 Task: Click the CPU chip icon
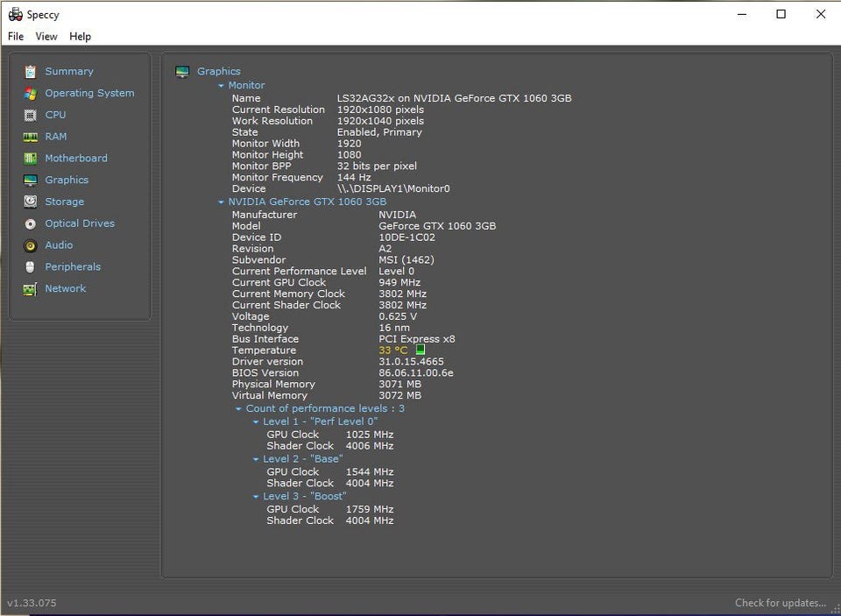pos(31,115)
